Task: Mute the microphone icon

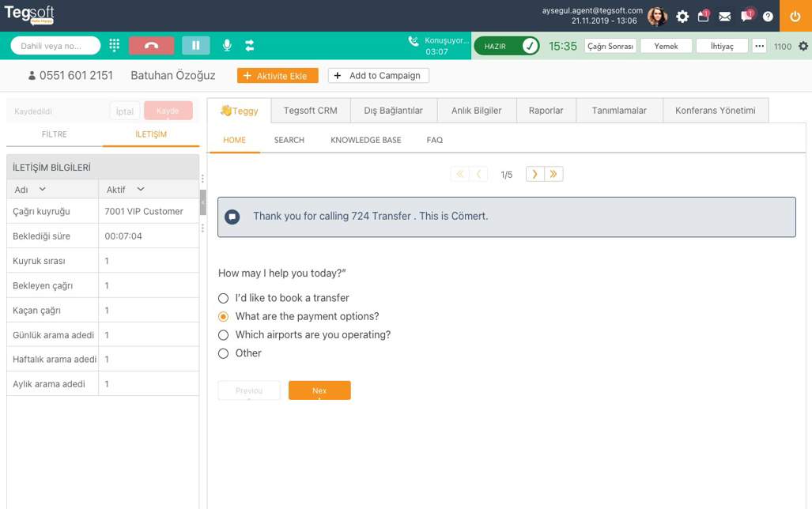Action: 227,46
